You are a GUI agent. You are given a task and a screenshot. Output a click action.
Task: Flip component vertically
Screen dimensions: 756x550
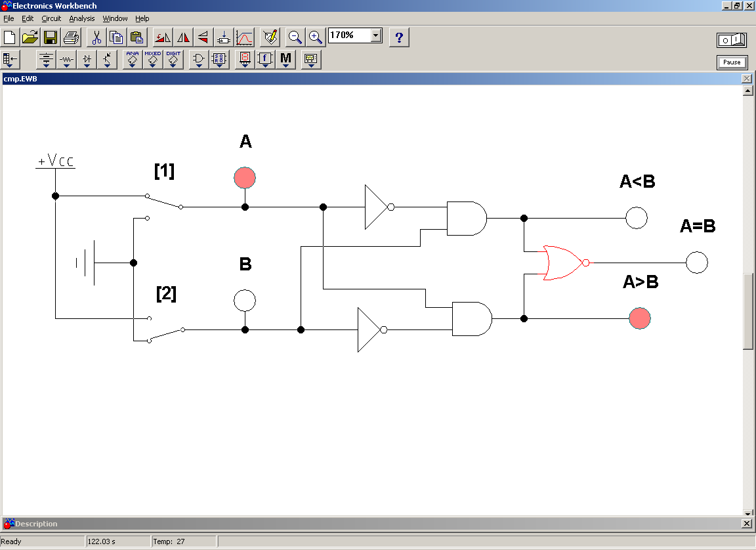pos(203,37)
